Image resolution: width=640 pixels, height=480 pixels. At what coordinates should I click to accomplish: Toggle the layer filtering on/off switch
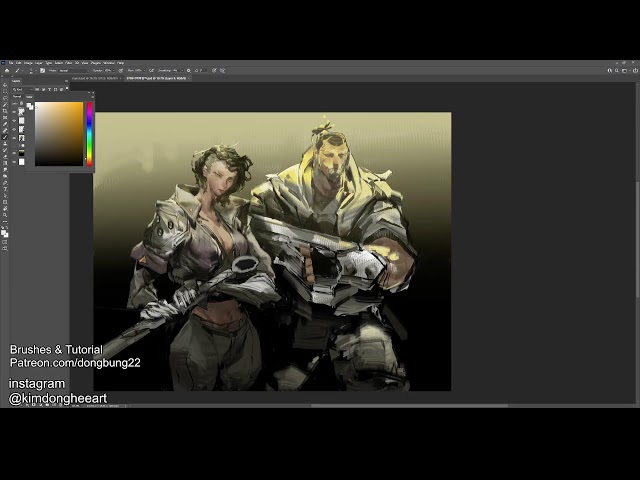67,88
